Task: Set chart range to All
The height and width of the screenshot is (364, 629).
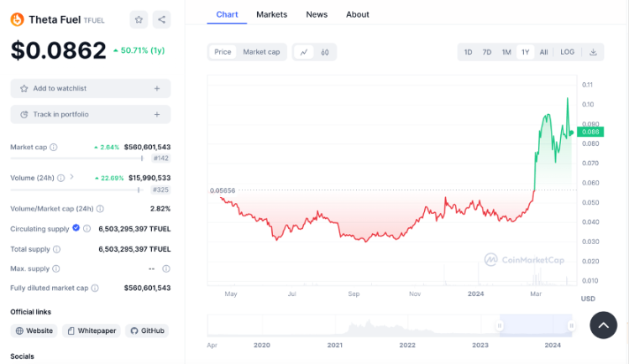Action: (x=543, y=52)
